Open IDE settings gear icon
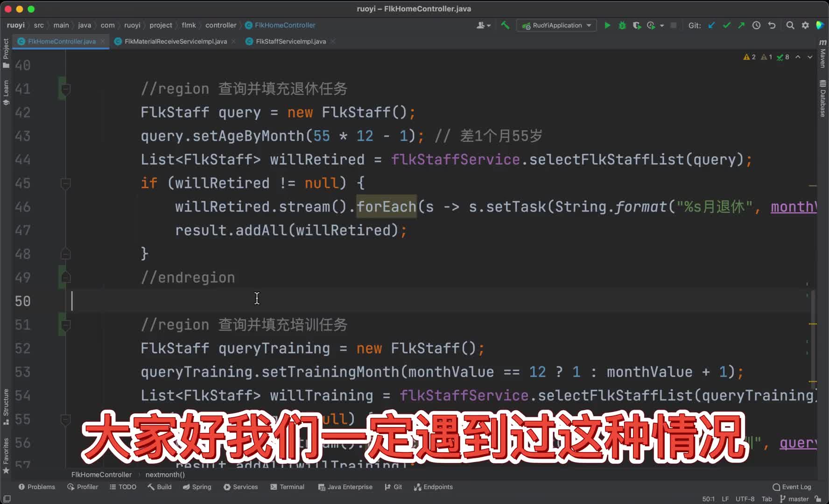This screenshot has height=504, width=829. pyautogui.click(x=805, y=25)
